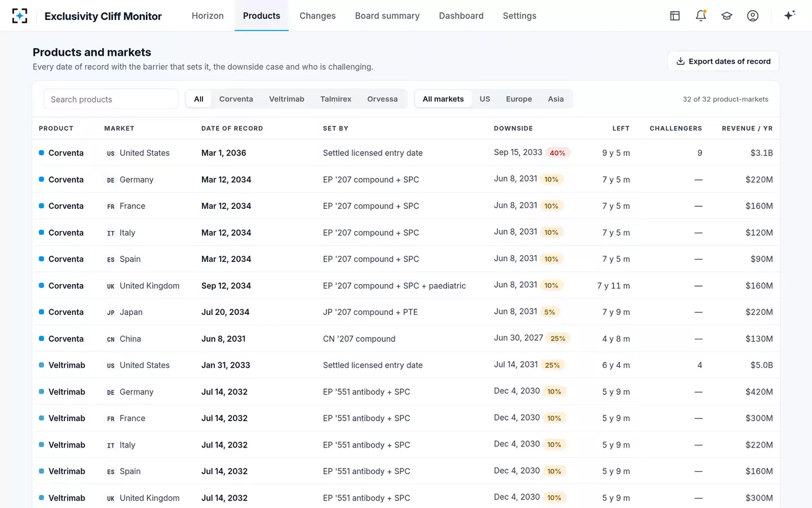Open the Changes tab
Viewport: 812px width, 508px height.
[317, 16]
